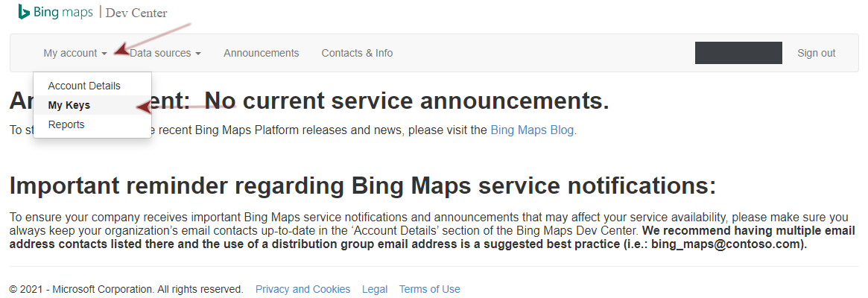Click the Dev Center header label
The image size is (868, 298).
[136, 13]
